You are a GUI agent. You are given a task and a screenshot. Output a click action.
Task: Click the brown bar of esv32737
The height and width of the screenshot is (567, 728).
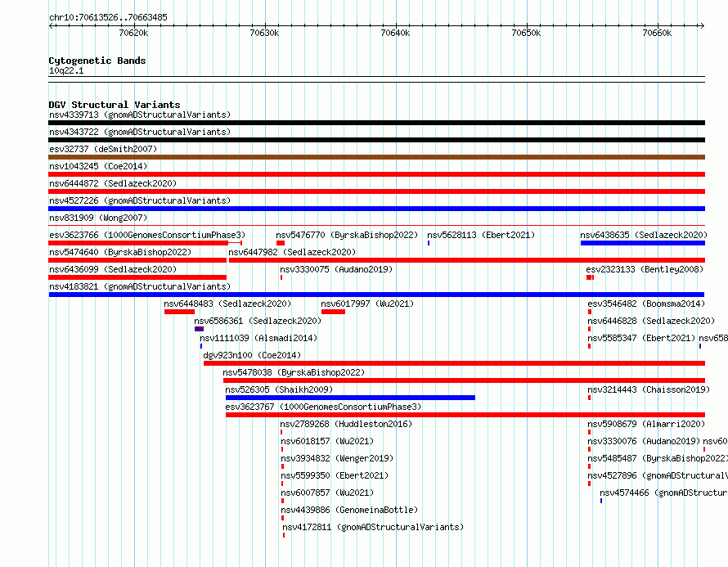coord(376,157)
